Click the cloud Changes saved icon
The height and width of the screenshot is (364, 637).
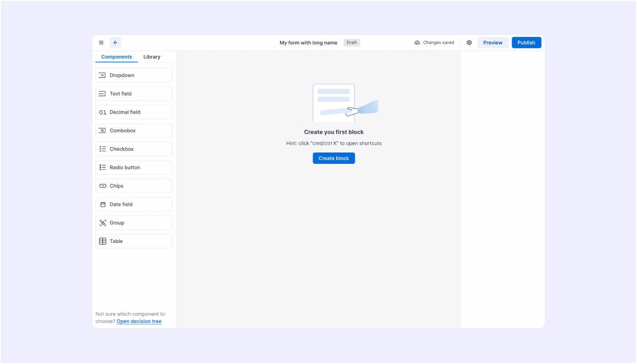[417, 43]
